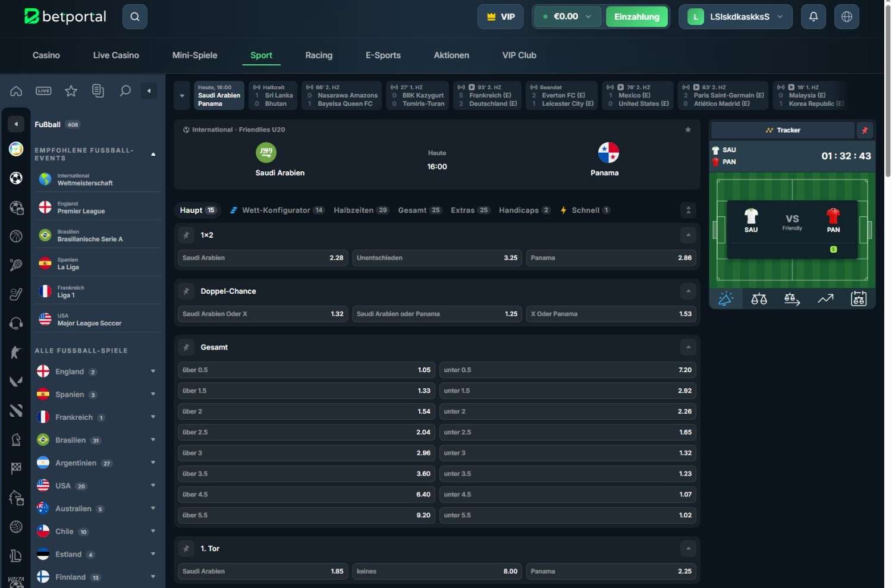Collapse the 1x2 market section

[x=688, y=235]
